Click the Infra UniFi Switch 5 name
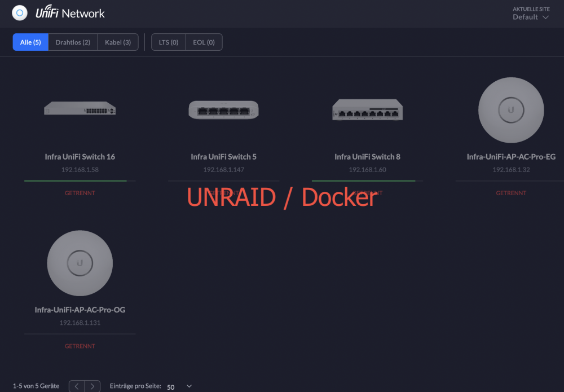This screenshot has width=564, height=392. [x=224, y=157]
